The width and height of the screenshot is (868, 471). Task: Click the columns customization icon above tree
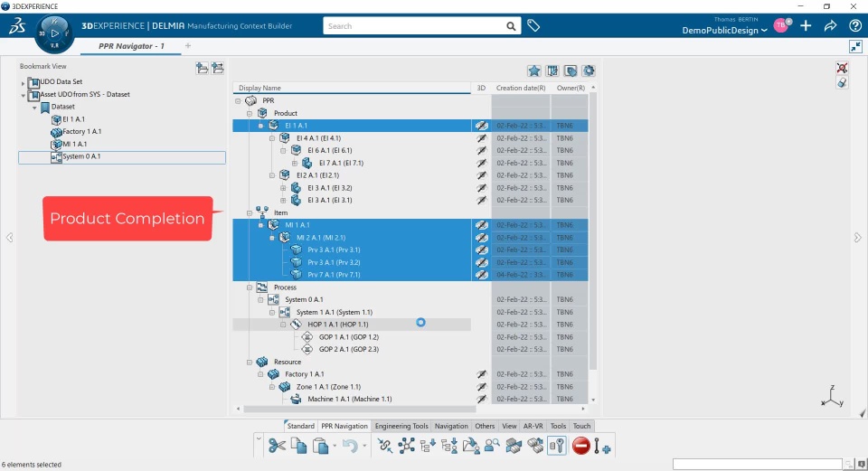point(552,71)
